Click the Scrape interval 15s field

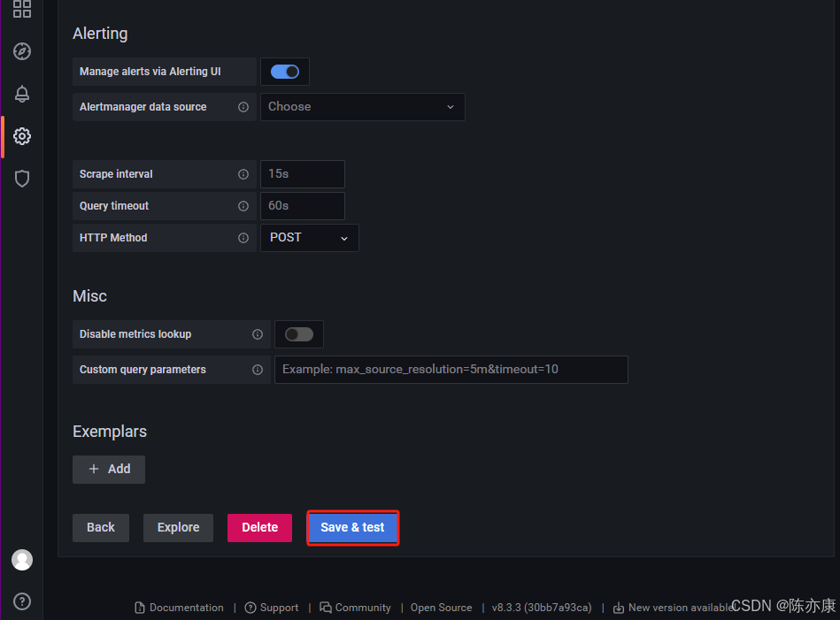(x=303, y=174)
